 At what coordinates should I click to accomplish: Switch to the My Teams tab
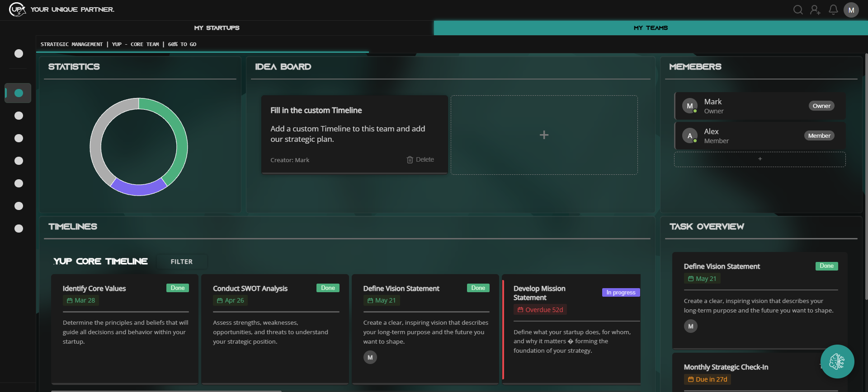tap(651, 28)
